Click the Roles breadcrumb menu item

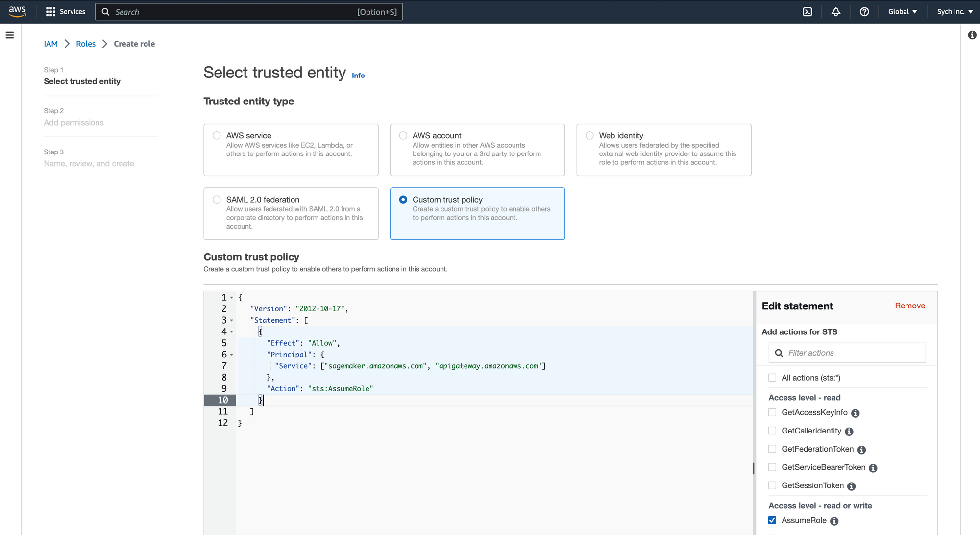[85, 44]
